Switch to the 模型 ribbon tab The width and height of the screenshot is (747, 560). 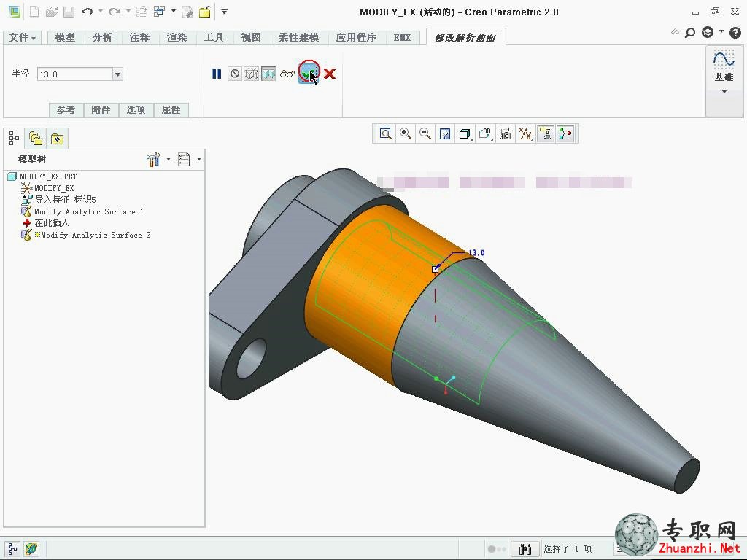click(x=65, y=37)
